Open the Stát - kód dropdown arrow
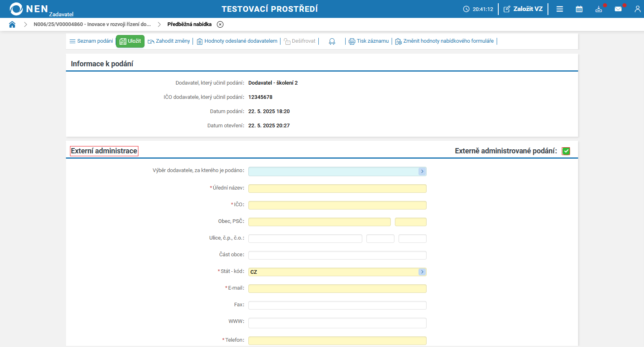Screen dimensions: 644x347 coord(422,272)
